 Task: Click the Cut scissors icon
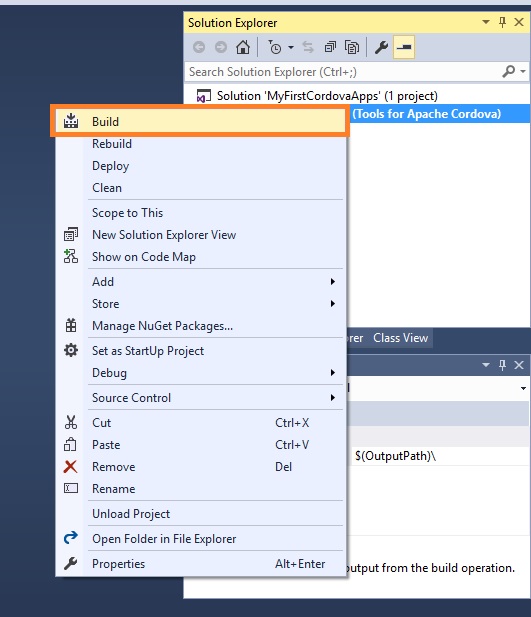[x=71, y=422]
